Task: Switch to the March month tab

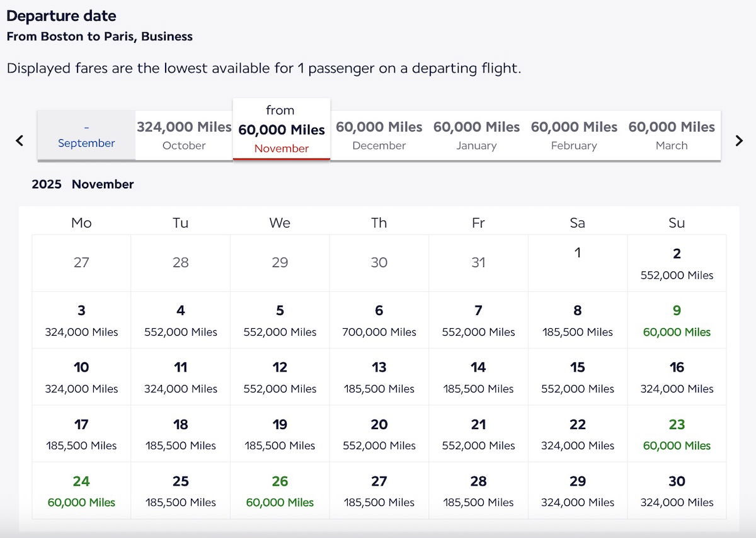Action: tap(672, 135)
